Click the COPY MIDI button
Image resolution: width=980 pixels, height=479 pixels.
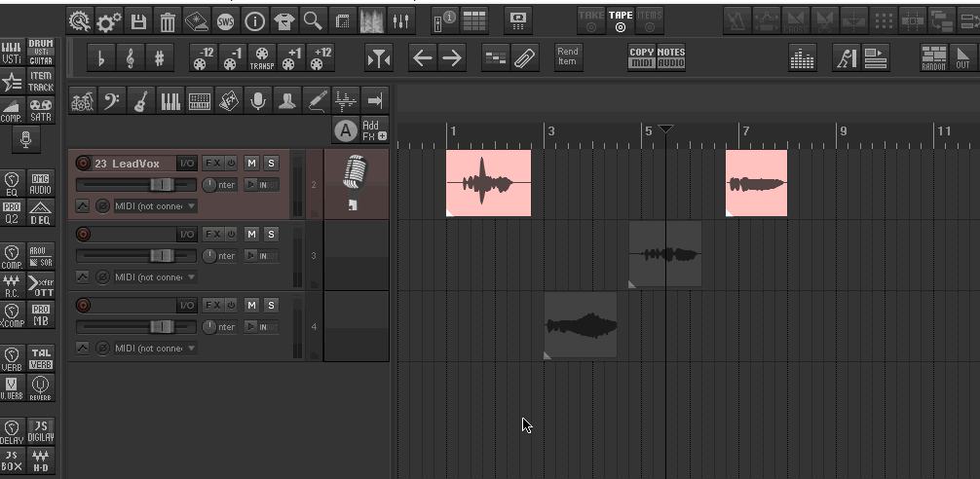pyautogui.click(x=641, y=57)
